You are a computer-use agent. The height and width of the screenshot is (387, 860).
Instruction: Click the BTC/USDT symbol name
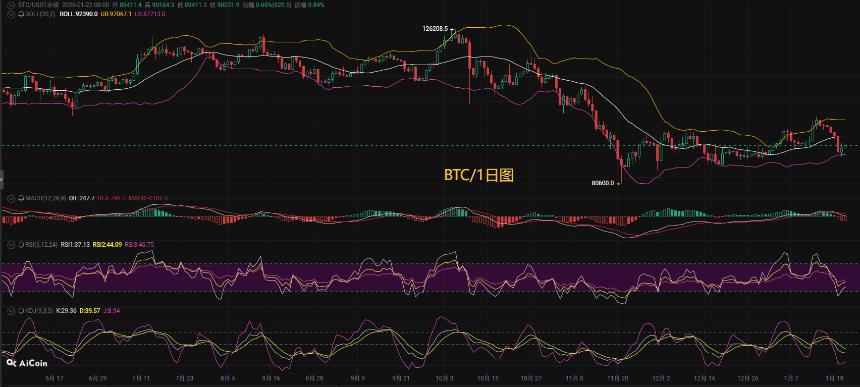point(39,4)
